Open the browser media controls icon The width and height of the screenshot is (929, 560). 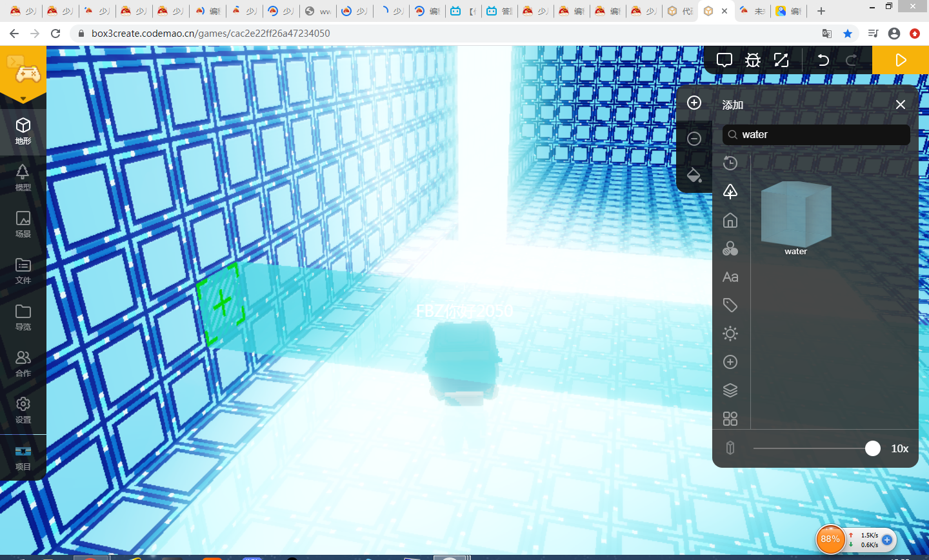click(874, 34)
